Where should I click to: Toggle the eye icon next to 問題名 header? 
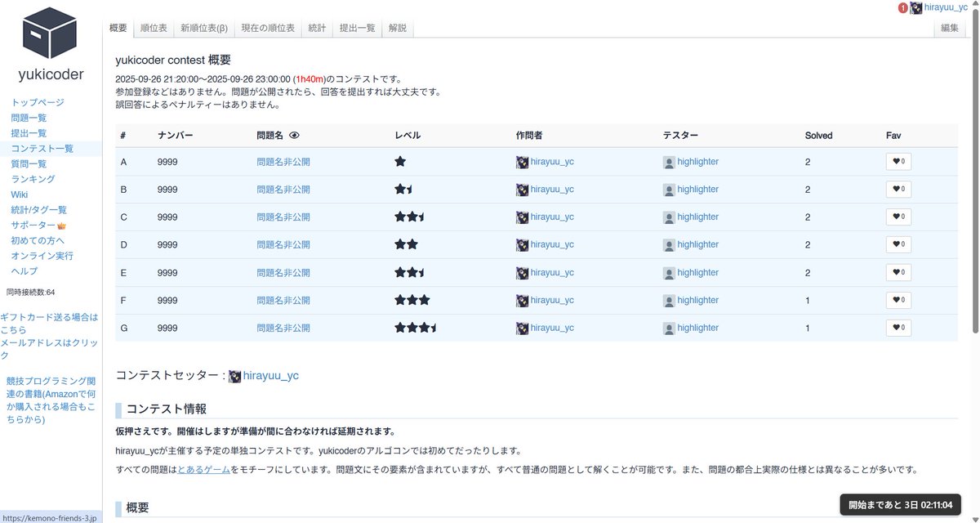[x=295, y=136]
